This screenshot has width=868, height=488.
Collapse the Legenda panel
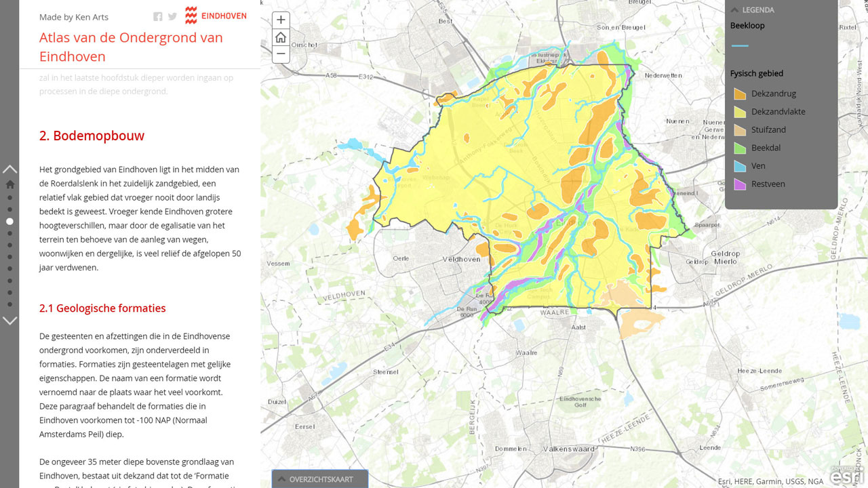pos(735,9)
